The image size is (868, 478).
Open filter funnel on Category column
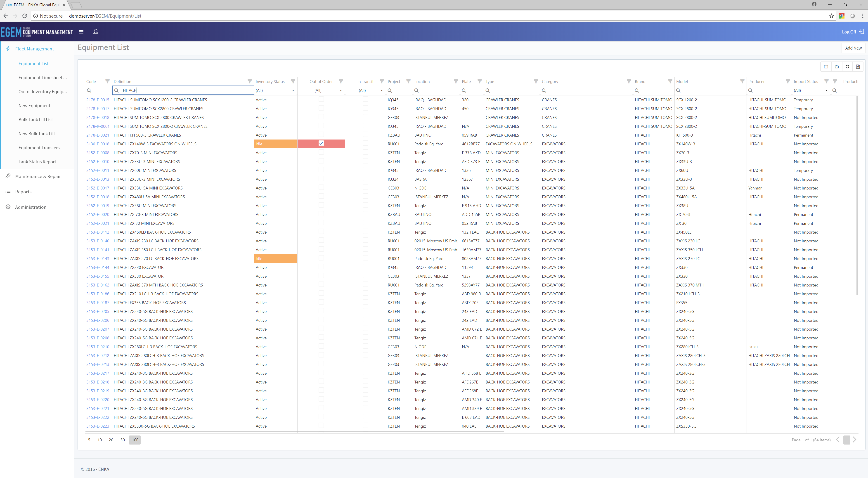[629, 82]
